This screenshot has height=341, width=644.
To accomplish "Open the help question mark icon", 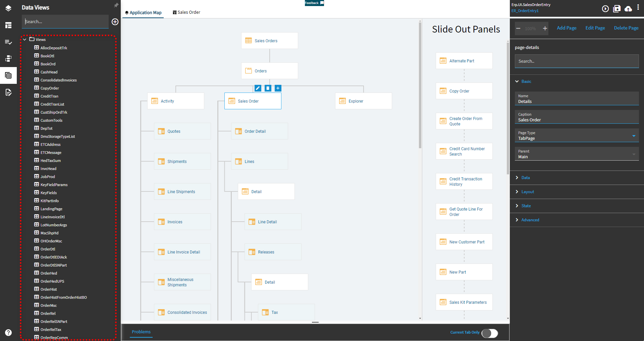I will click(x=8, y=332).
